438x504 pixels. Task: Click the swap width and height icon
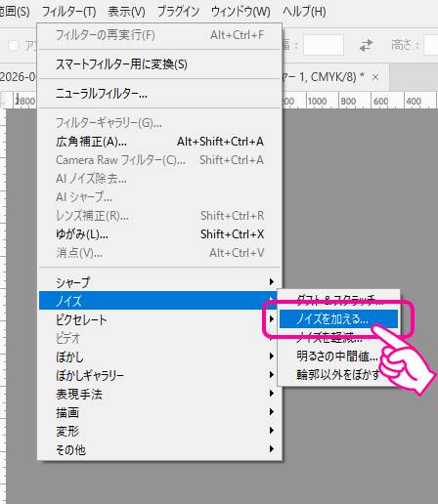(366, 45)
